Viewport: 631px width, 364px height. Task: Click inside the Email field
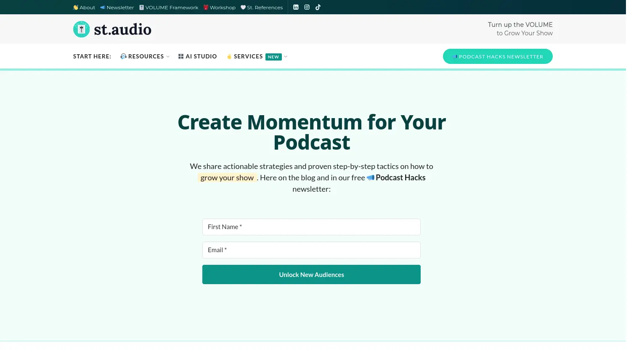click(x=311, y=250)
